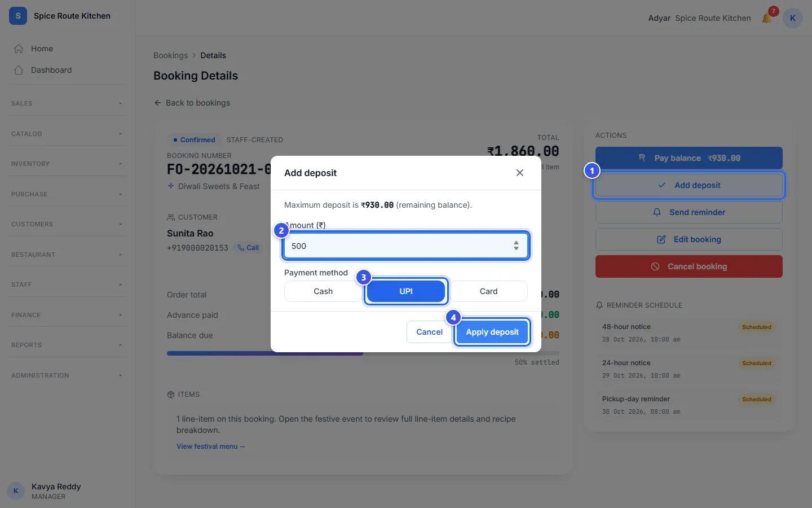Screen dimensions: 812x508
Task: Expand the Reports section
Action: tap(67, 345)
